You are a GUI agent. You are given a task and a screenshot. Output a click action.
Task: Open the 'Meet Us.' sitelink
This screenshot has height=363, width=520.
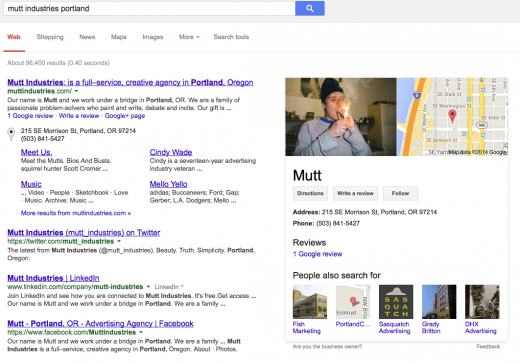37,152
